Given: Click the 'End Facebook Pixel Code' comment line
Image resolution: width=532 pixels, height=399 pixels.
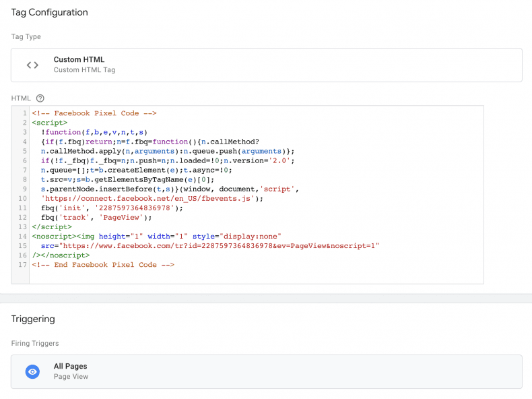Looking at the screenshot, I should [103, 265].
